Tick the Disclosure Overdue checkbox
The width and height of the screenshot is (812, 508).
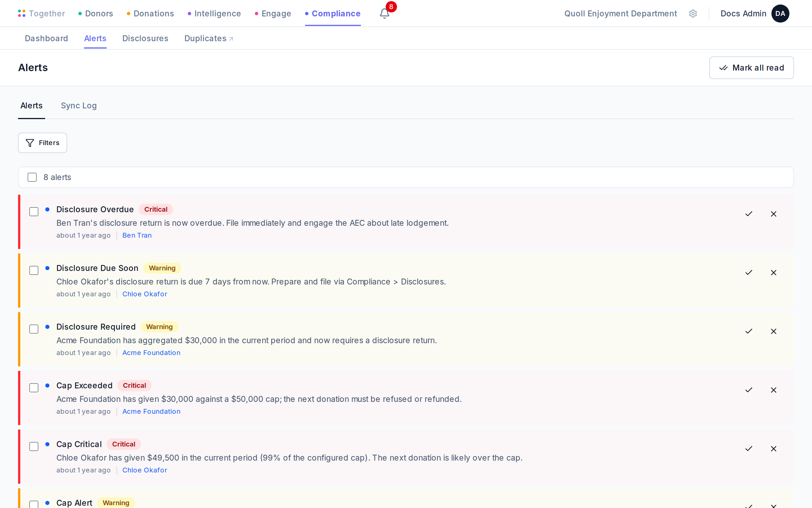[x=34, y=212]
